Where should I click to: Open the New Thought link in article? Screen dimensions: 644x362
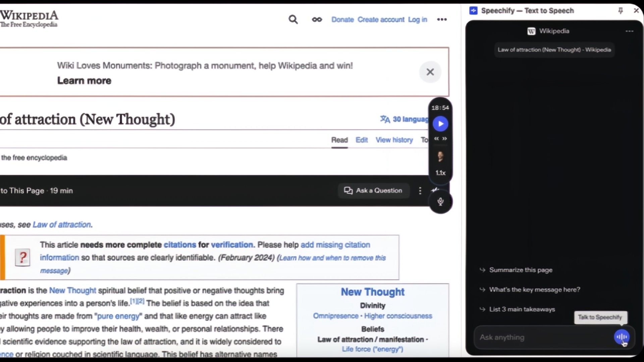72,290
